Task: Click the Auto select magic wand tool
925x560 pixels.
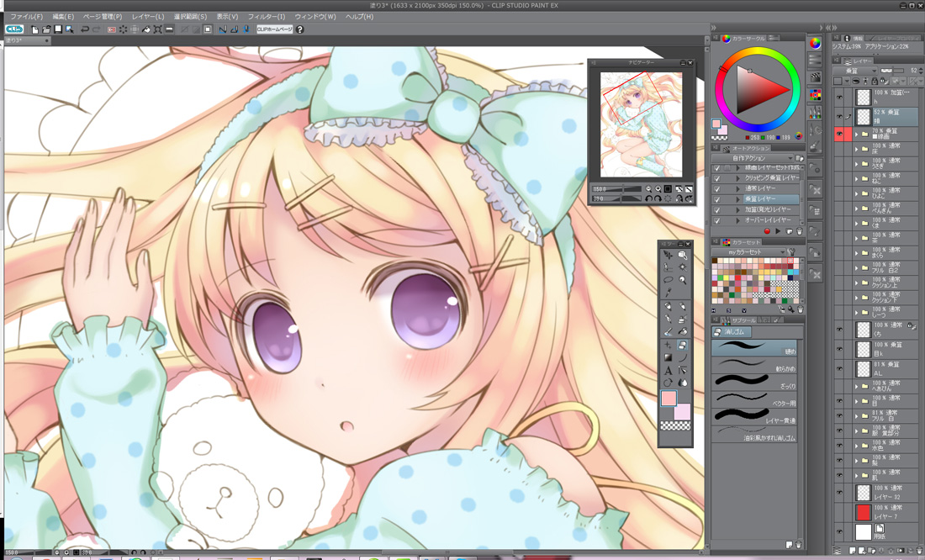Action: click(x=683, y=267)
